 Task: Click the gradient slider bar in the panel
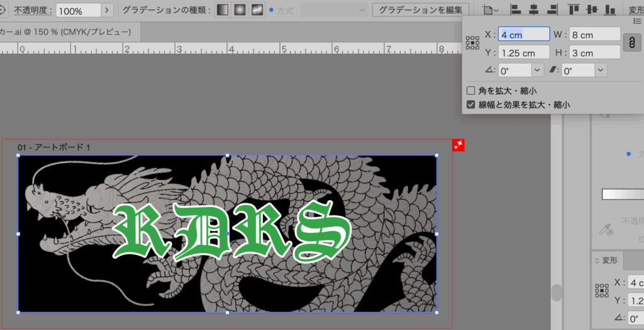(x=623, y=195)
